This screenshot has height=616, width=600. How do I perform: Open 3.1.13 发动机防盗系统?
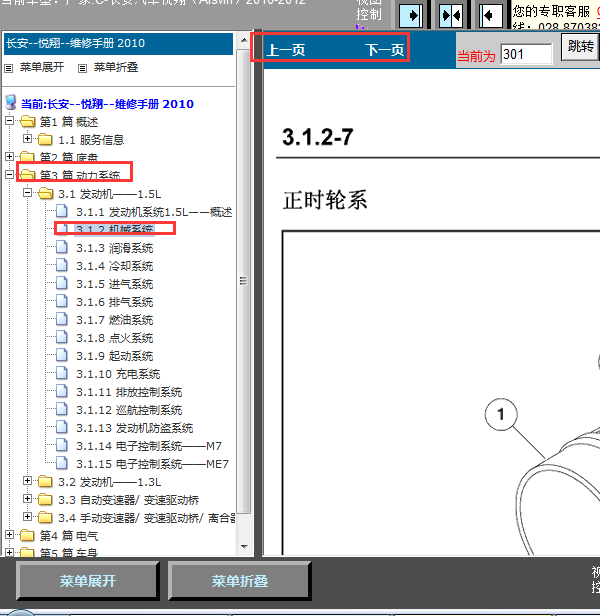point(134,428)
